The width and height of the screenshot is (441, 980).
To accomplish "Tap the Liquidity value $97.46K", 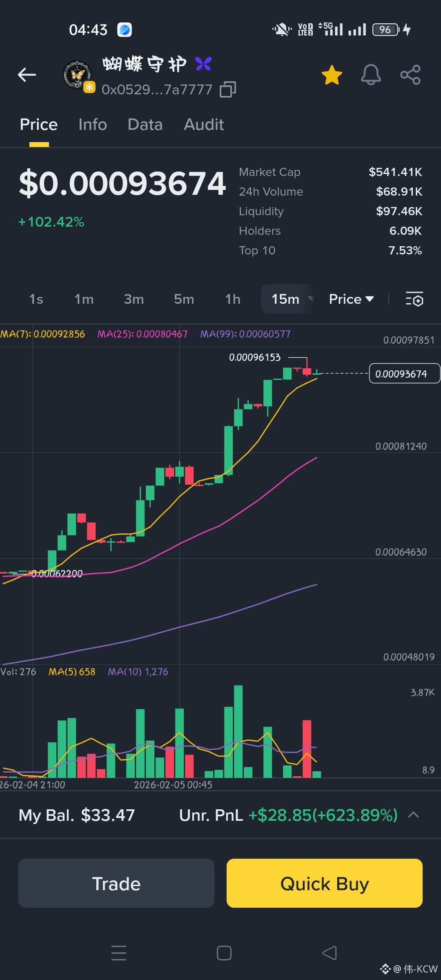I will 399,211.
